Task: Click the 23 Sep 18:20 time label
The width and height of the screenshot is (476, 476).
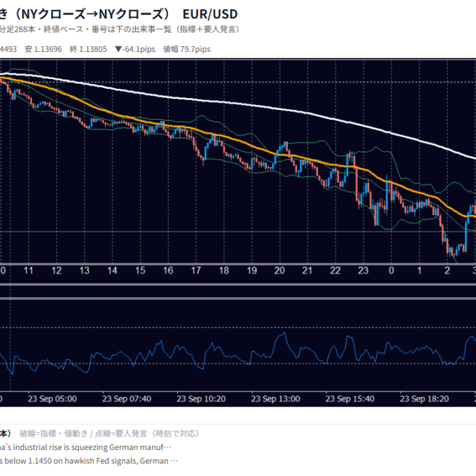Action: point(424,398)
